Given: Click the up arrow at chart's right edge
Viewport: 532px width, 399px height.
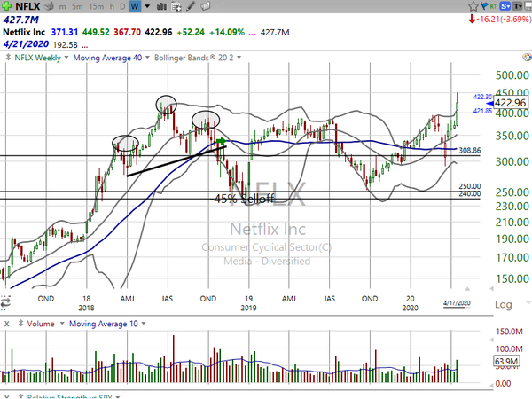Looking at the screenshot, I should click(467, 289).
